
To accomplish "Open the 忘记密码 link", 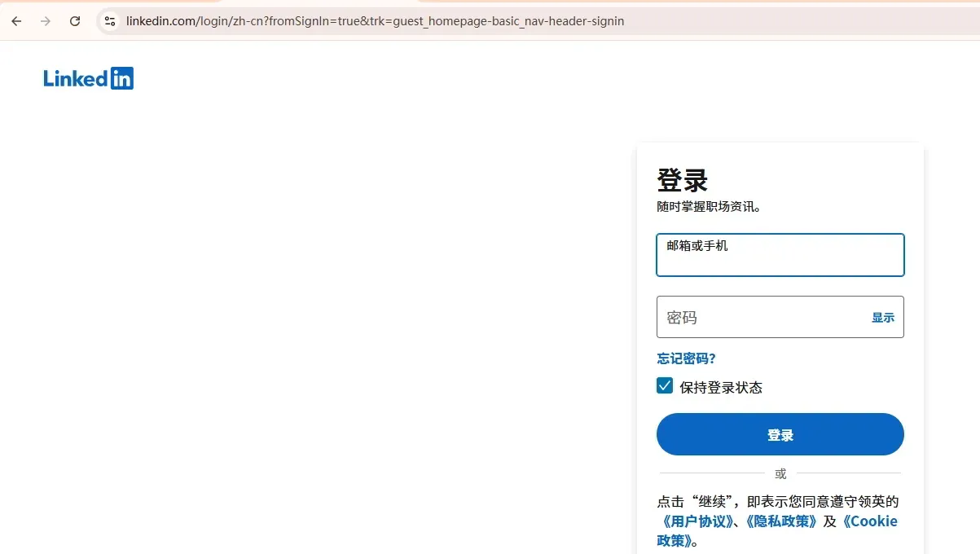I will [685, 358].
